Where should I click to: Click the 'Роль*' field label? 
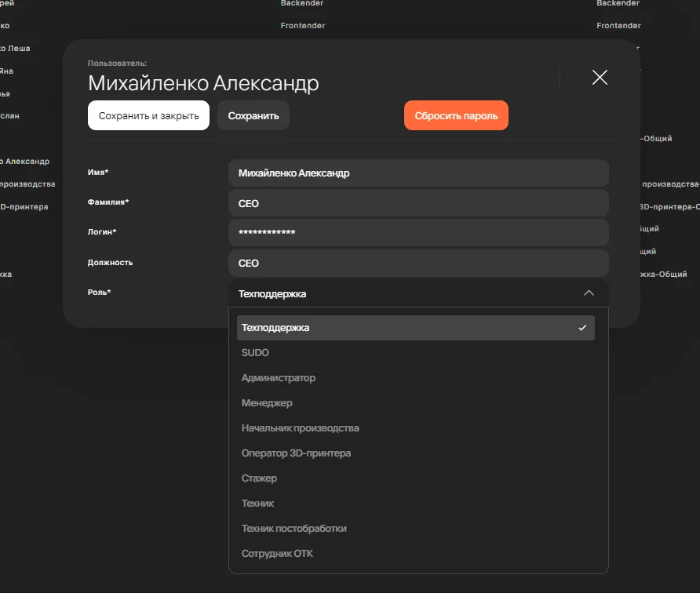99,293
